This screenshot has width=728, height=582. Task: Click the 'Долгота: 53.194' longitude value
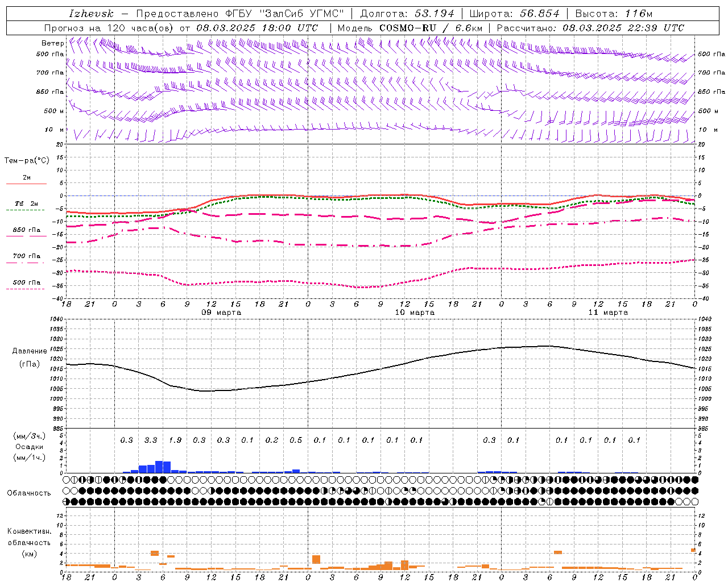point(407,14)
